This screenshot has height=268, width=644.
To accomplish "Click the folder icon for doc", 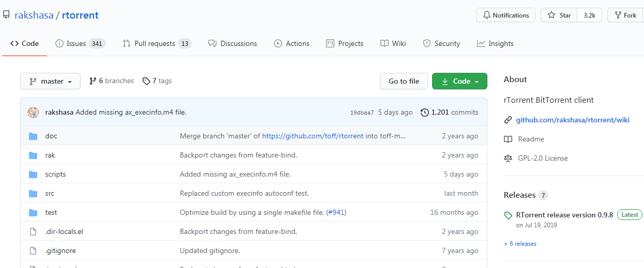I will 33,136.
